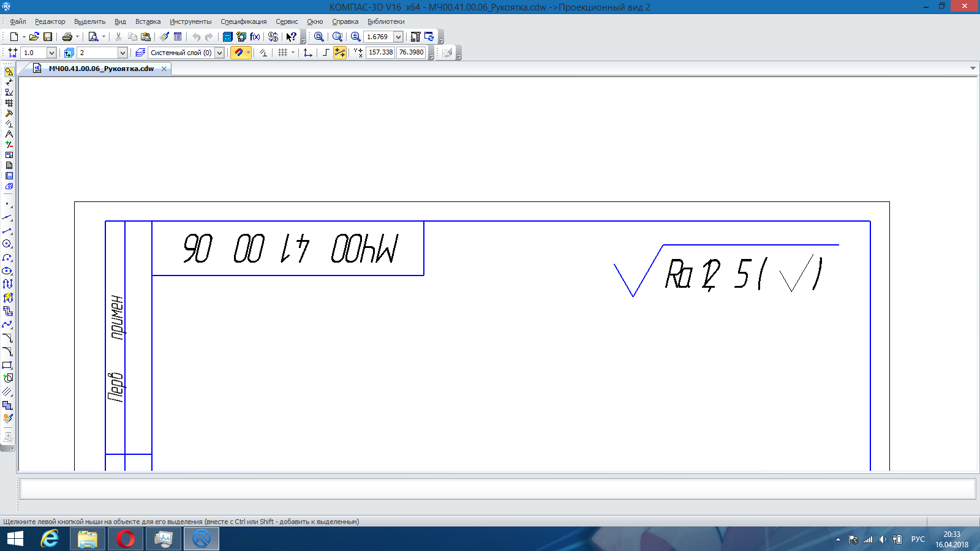Expand the document tab list arrow at far right
The width and height of the screenshot is (980, 551).
point(973,68)
